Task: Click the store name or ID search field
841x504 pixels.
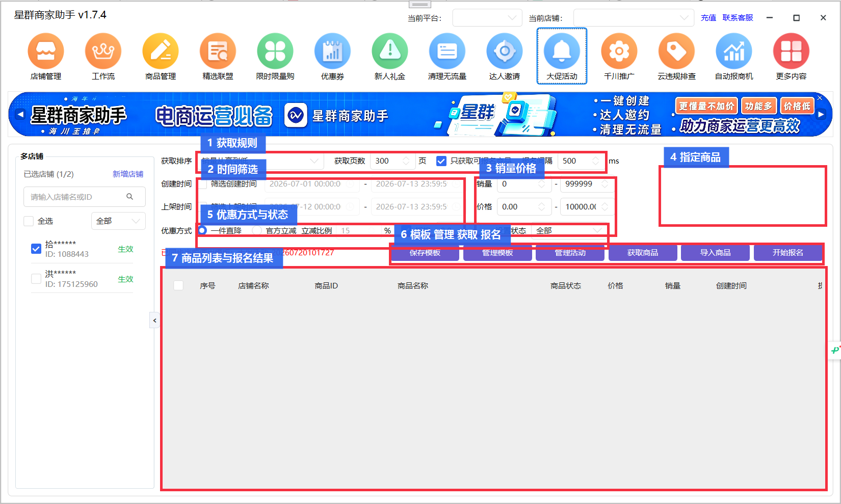Action: [x=85, y=197]
